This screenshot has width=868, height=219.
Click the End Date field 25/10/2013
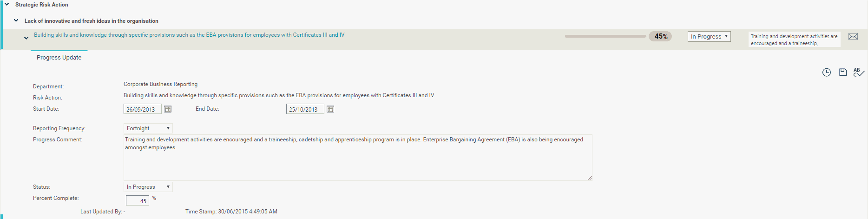305,109
